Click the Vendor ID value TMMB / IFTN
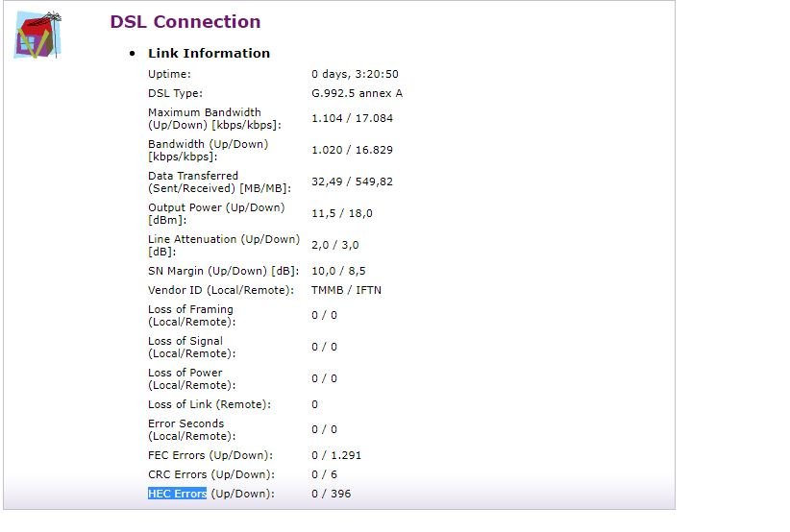790x532 pixels. click(x=346, y=290)
